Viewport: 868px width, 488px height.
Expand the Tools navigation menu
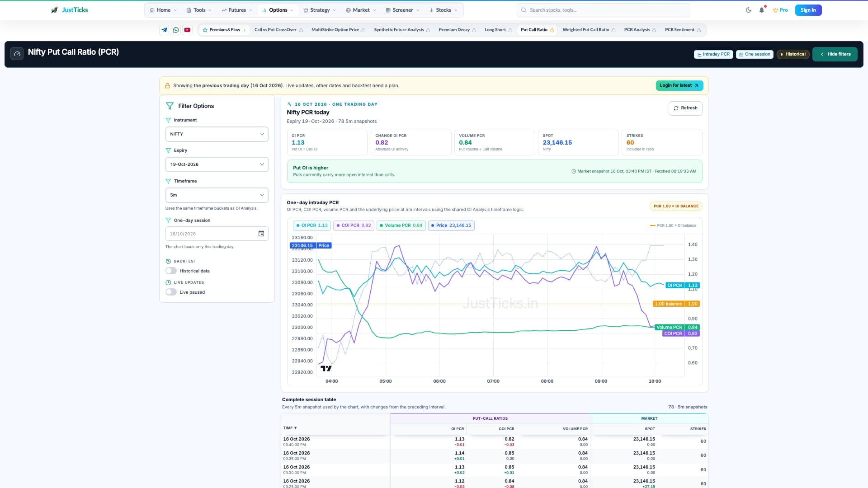[x=199, y=10]
